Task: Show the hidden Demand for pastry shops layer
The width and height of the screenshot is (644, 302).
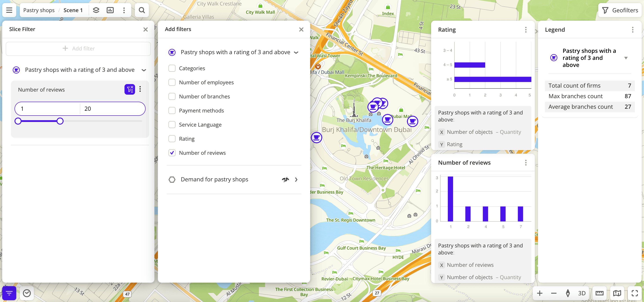Action: (285, 179)
